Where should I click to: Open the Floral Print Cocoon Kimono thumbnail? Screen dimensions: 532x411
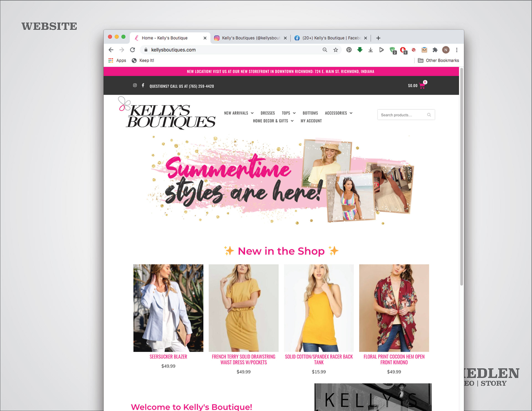pos(394,308)
